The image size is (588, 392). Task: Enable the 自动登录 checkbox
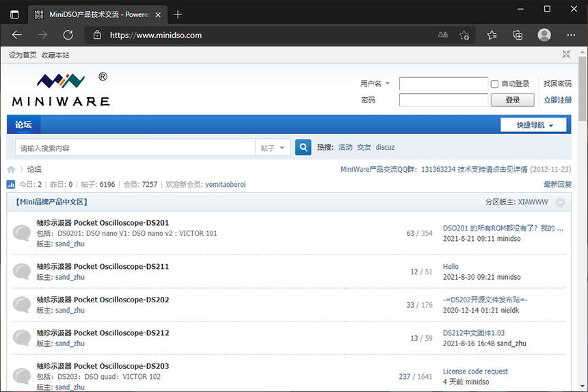pyautogui.click(x=494, y=84)
